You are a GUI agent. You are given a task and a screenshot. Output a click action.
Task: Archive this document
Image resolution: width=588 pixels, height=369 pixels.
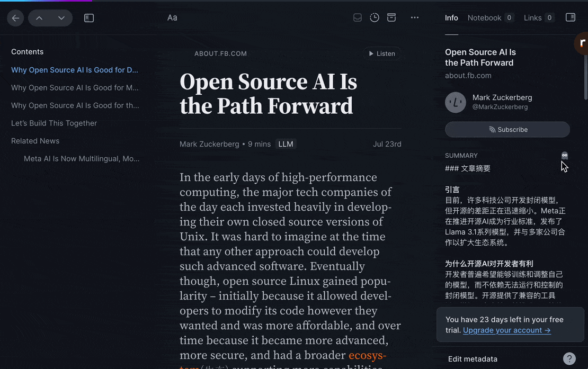click(x=391, y=17)
